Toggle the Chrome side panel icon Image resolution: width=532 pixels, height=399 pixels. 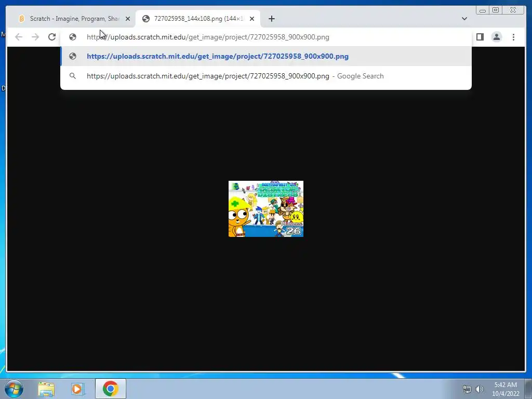coord(480,37)
